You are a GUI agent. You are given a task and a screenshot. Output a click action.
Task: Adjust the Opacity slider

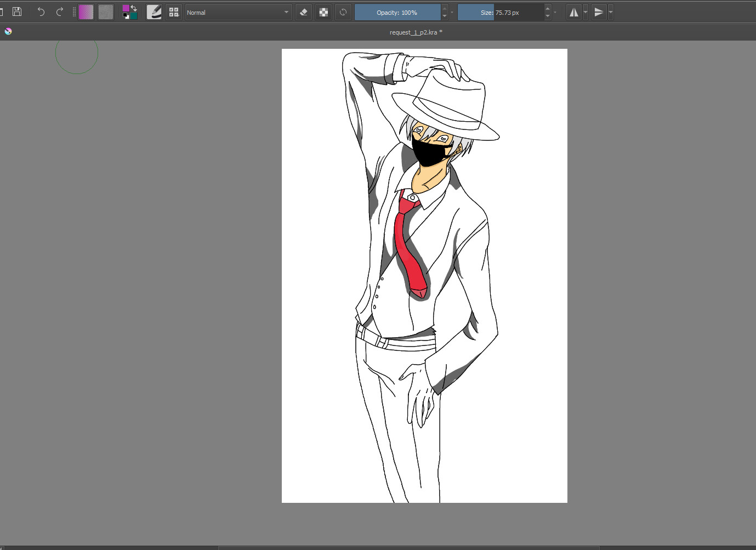(399, 12)
